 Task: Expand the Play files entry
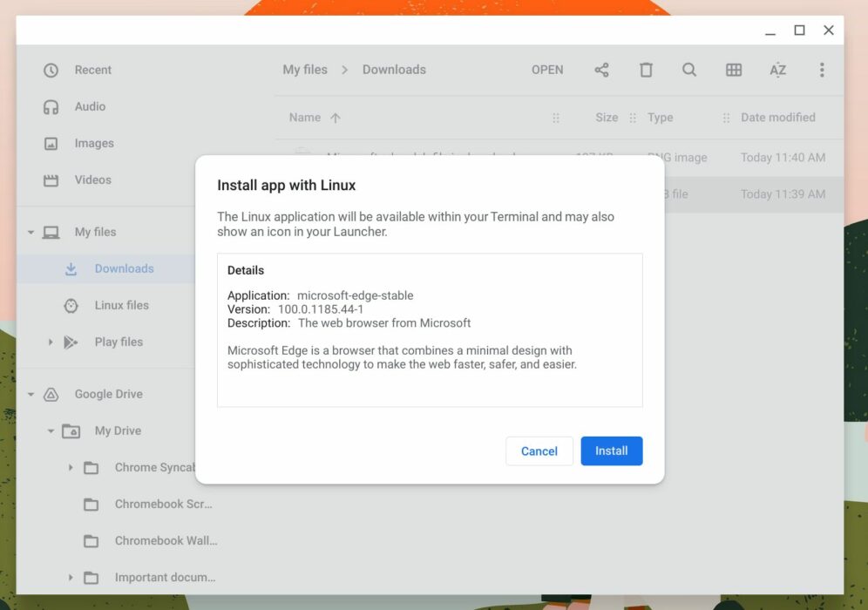[51, 342]
